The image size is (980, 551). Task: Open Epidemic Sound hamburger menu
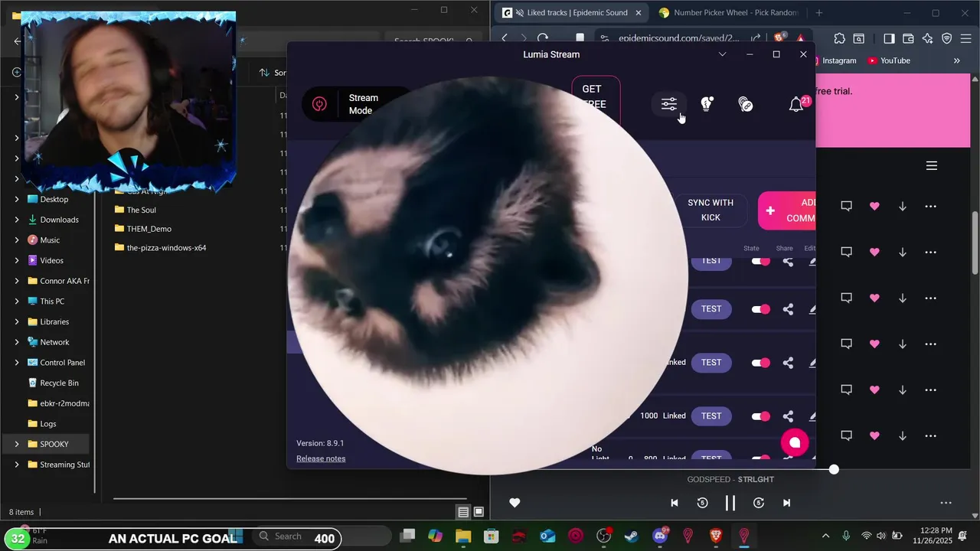coord(932,166)
